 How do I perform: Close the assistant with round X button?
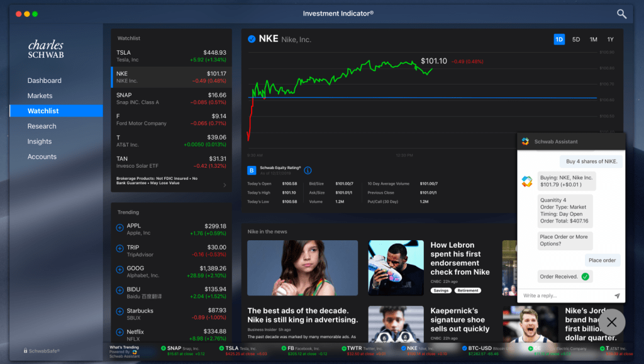611,323
